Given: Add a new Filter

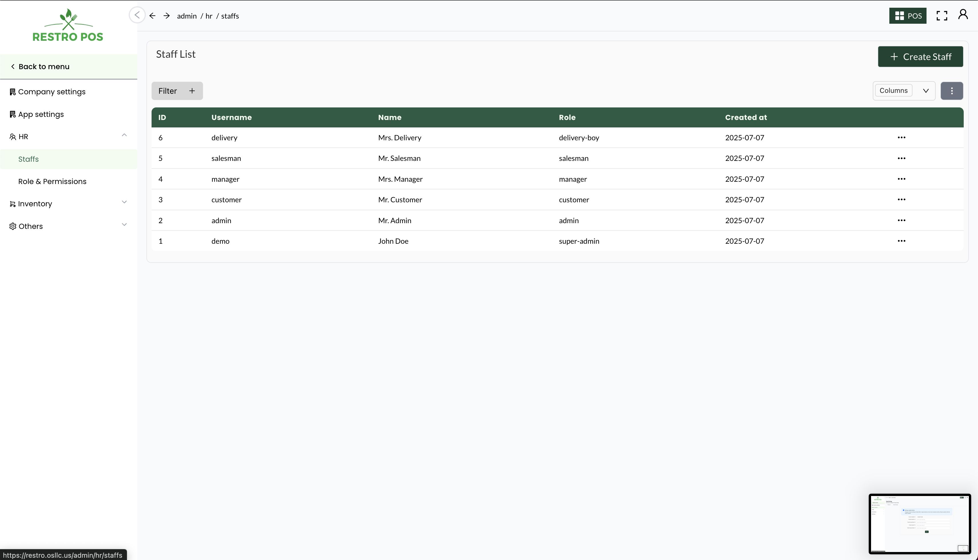Looking at the screenshot, I should click(x=177, y=91).
